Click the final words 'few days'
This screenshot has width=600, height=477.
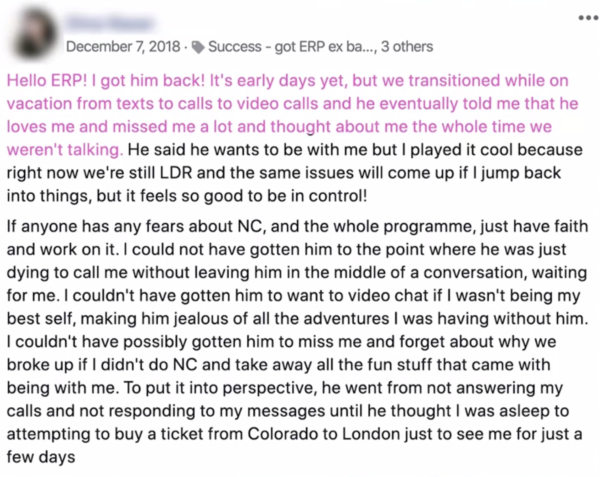[41, 457]
